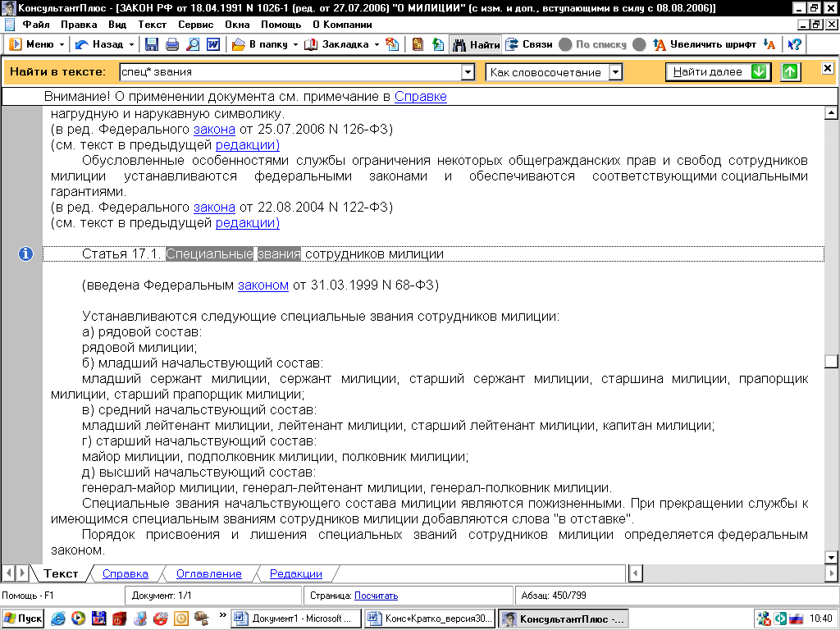Open закона link dated 22.08.2004
840x630 pixels.
[214, 208]
